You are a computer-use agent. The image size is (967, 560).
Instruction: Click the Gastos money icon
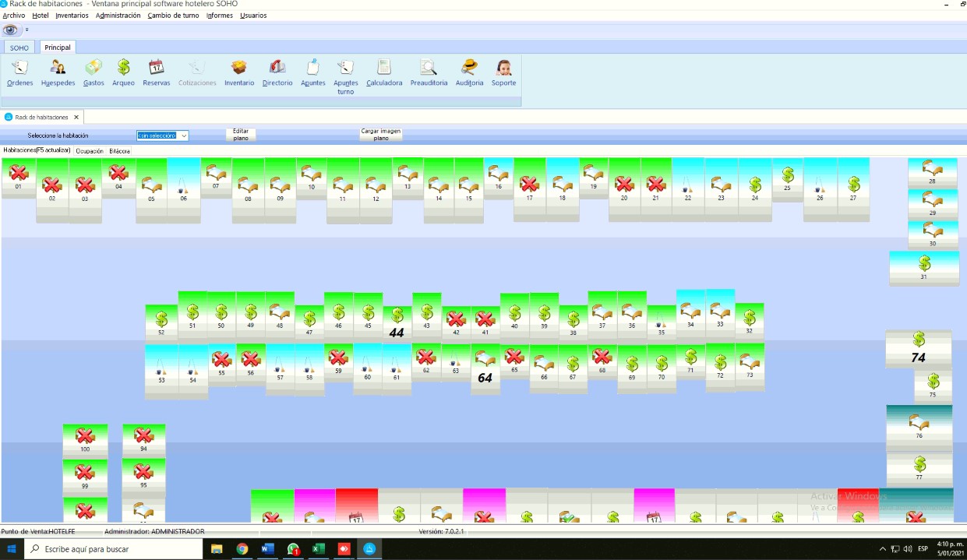coord(94,72)
